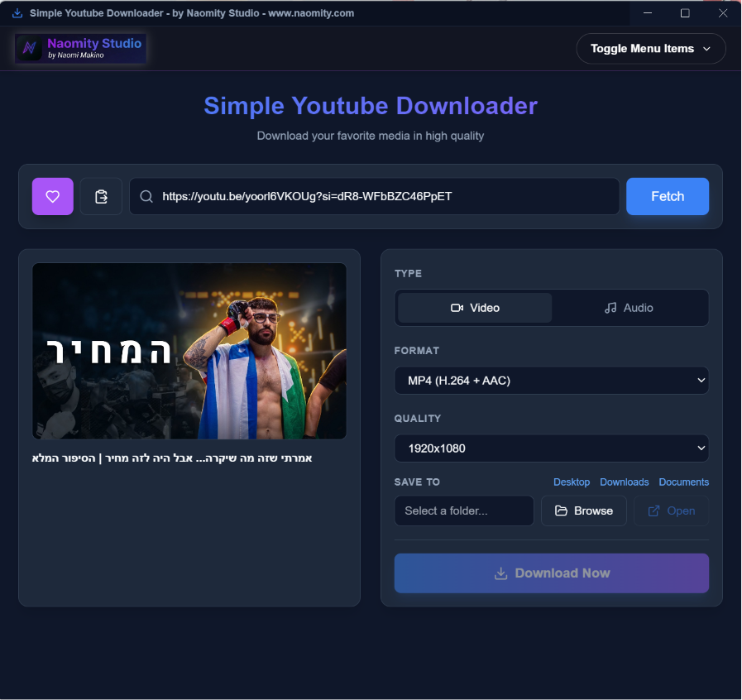Choose Desktop as save location
Image resolution: width=742 pixels, height=700 pixels.
[x=572, y=482]
